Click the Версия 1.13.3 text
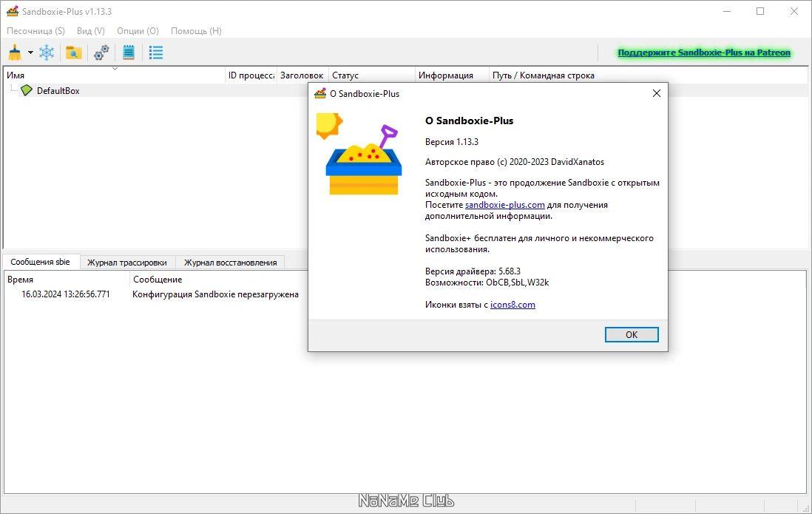The width and height of the screenshot is (812, 514). [x=452, y=141]
